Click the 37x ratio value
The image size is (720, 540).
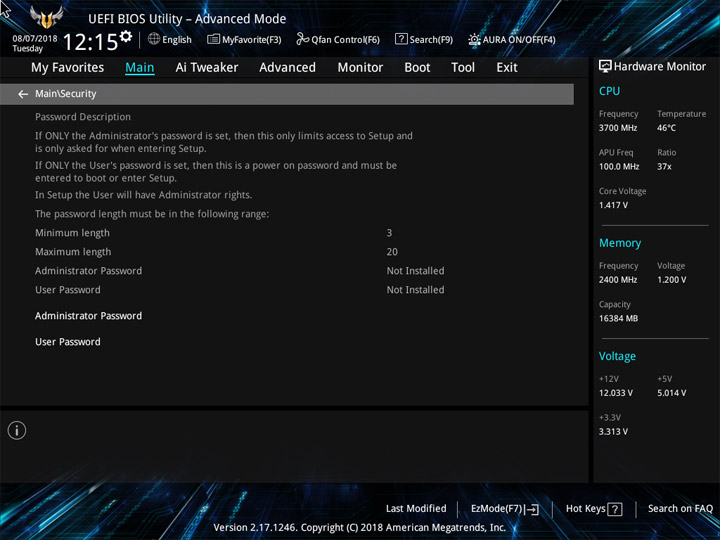(664, 167)
